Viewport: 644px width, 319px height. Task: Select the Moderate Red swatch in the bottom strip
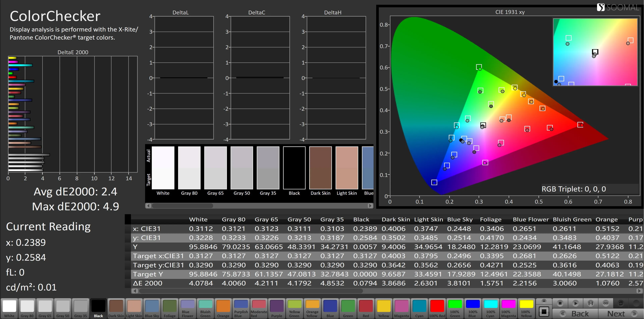click(x=259, y=308)
